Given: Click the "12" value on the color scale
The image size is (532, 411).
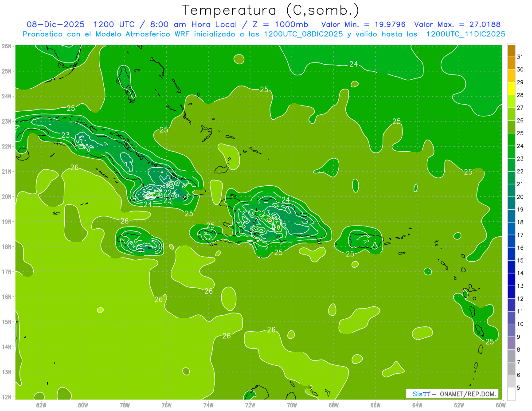Looking at the screenshot, I should pos(520,299).
